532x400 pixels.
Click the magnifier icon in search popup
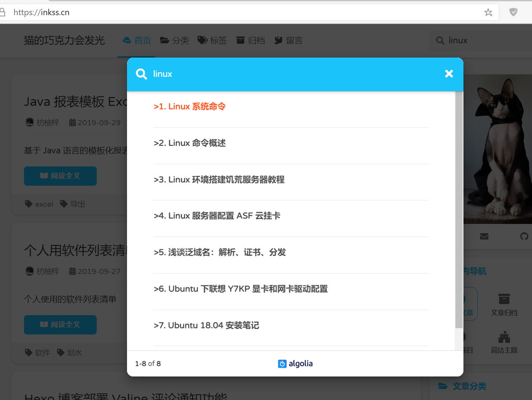click(x=141, y=74)
